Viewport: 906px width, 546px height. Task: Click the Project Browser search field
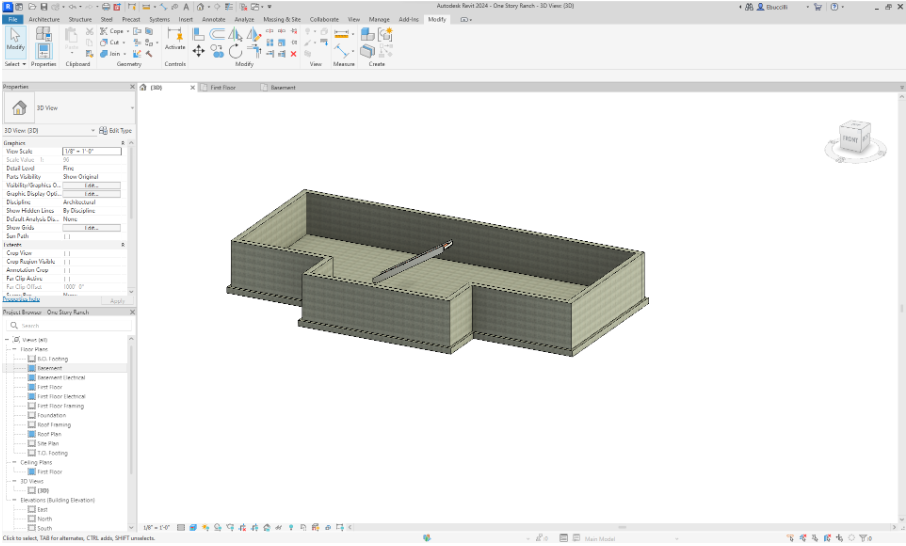click(70, 325)
